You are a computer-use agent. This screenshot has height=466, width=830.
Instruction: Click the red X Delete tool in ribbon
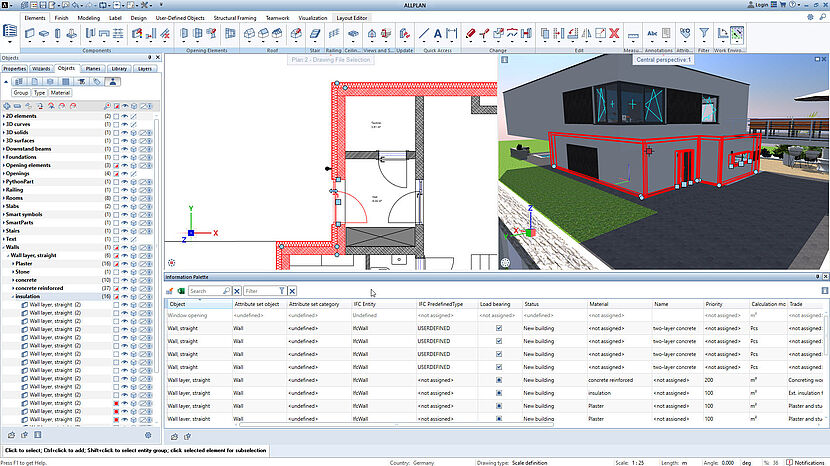pyautogui.click(x=614, y=34)
